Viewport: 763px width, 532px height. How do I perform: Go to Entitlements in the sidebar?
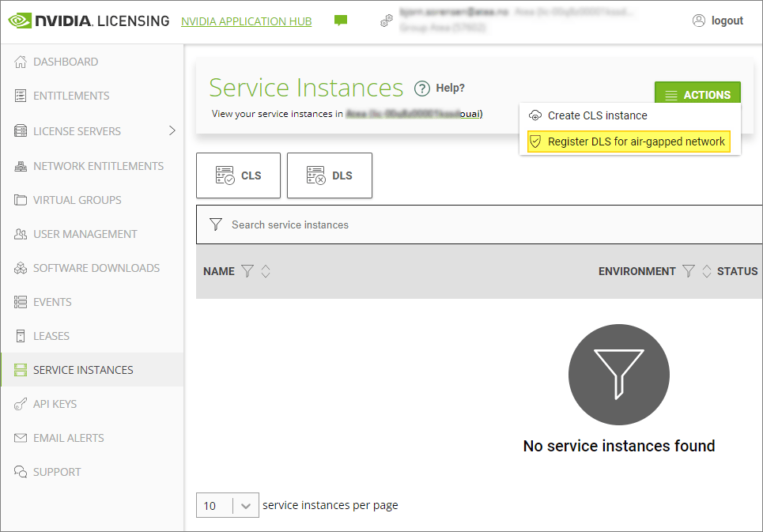tap(71, 96)
